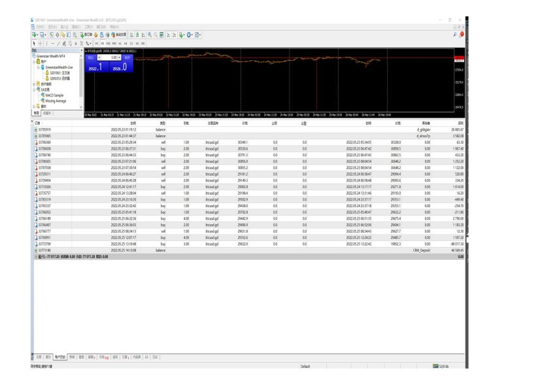Switch chart to line chart icon
555x392 pixels.
click(143, 35)
